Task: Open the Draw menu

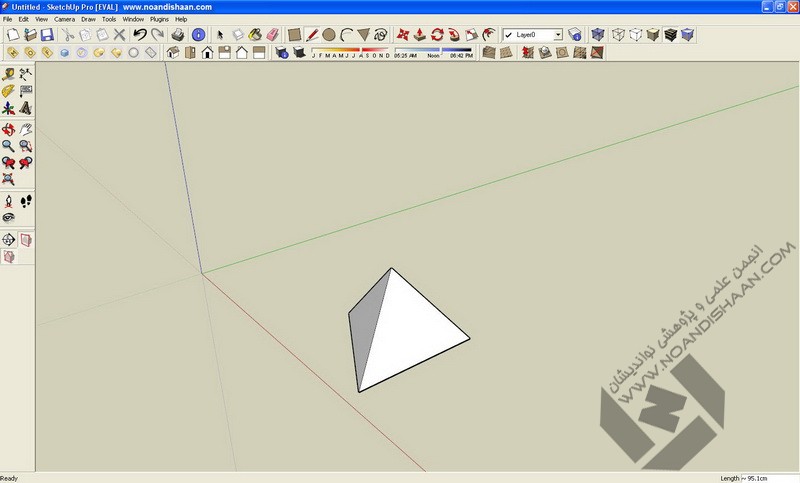Action: coord(88,19)
